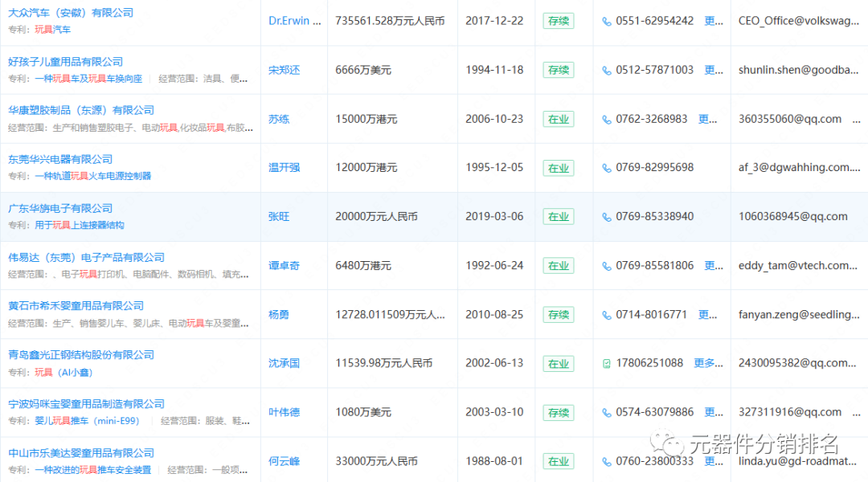Viewport: 868px width, 482px height.
Task: Select establishment date 2019-03-06
Action: coord(494,216)
